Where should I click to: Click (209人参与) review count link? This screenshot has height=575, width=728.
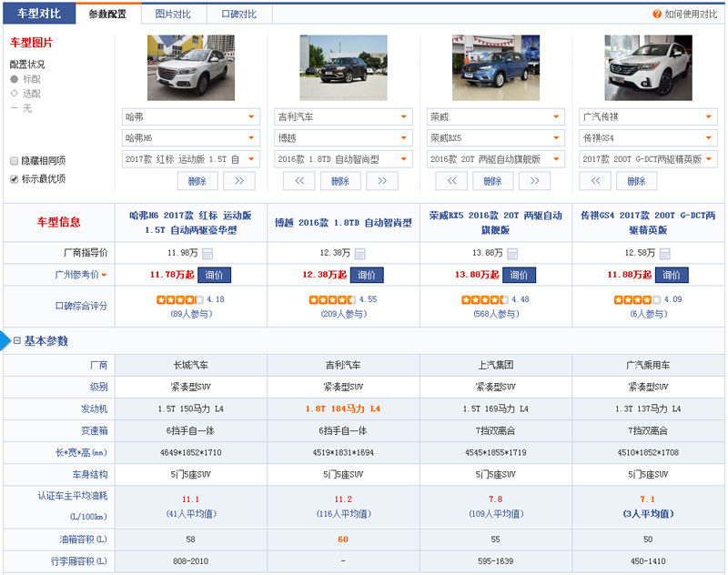[x=344, y=314]
